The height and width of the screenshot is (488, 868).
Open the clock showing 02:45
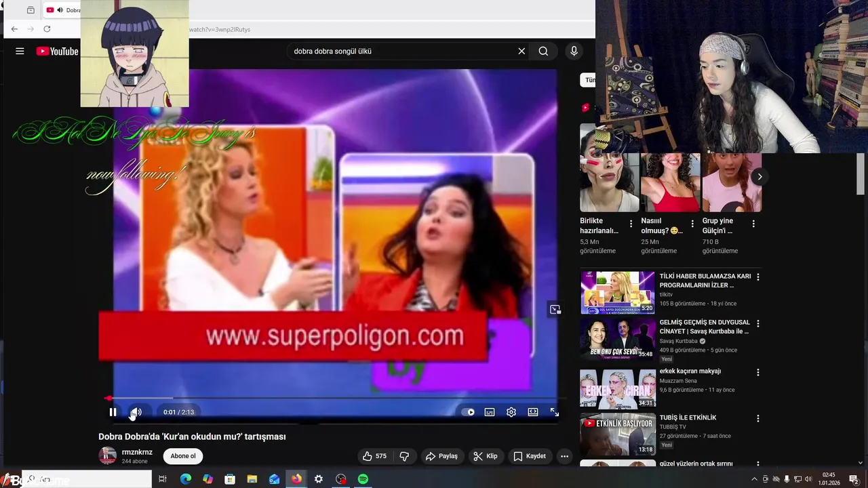(829, 479)
